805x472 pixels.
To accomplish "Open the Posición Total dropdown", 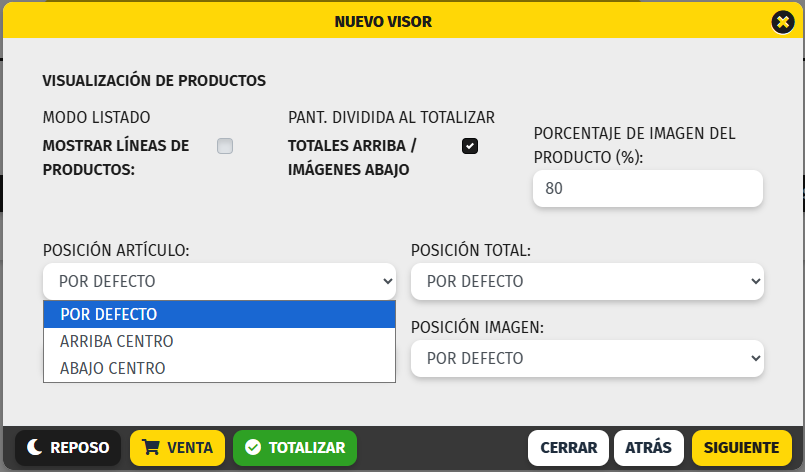I will click(x=587, y=282).
